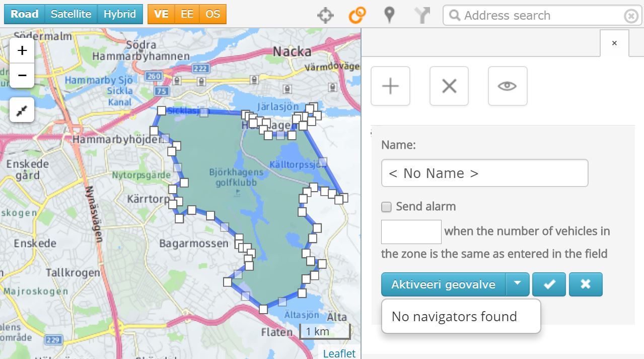Select the EE map provider
The image size is (644, 359).
pyautogui.click(x=187, y=14)
